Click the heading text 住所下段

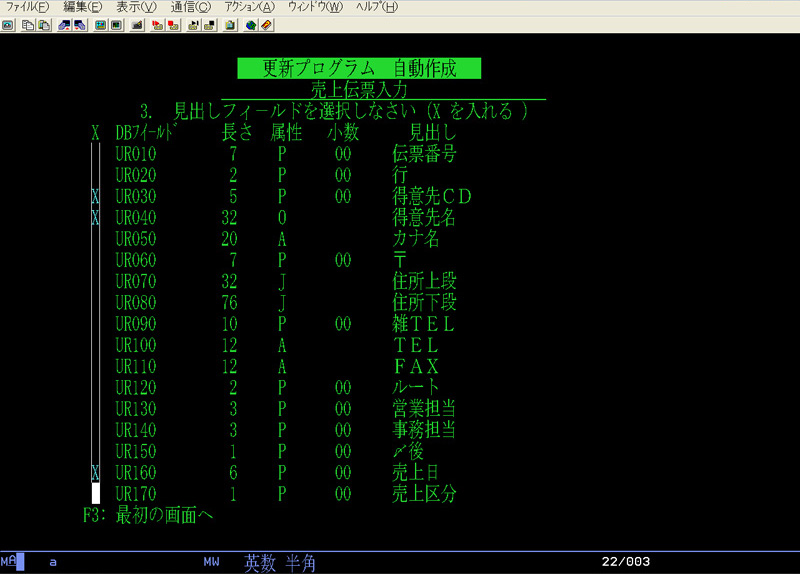click(424, 303)
